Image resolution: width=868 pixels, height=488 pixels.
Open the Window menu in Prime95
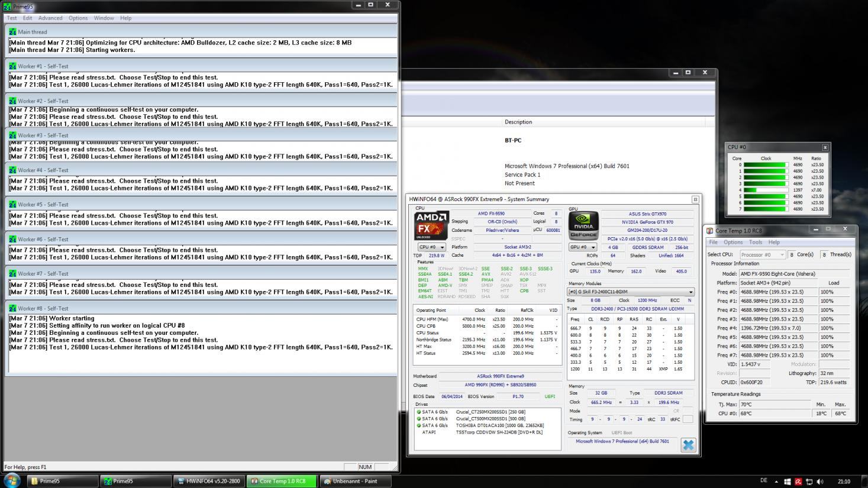(x=104, y=18)
